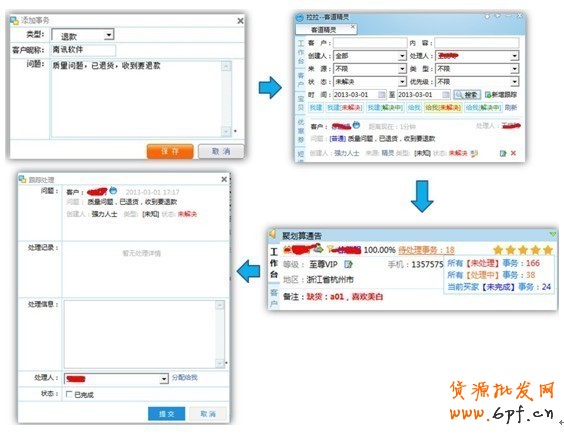Click the five-star rating
The width and height of the screenshot is (564, 435).
click(x=523, y=250)
